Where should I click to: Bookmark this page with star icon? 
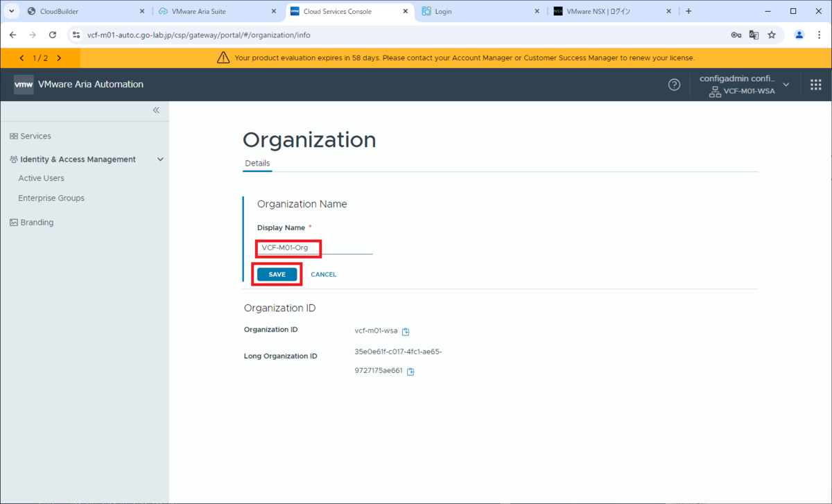point(772,35)
